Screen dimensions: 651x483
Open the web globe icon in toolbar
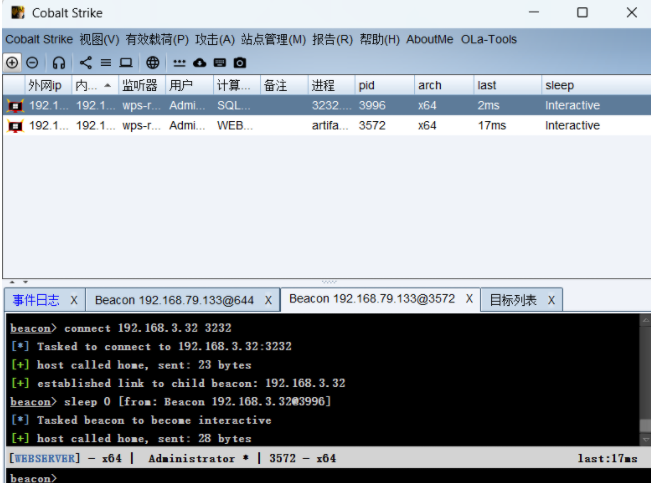tap(152, 63)
